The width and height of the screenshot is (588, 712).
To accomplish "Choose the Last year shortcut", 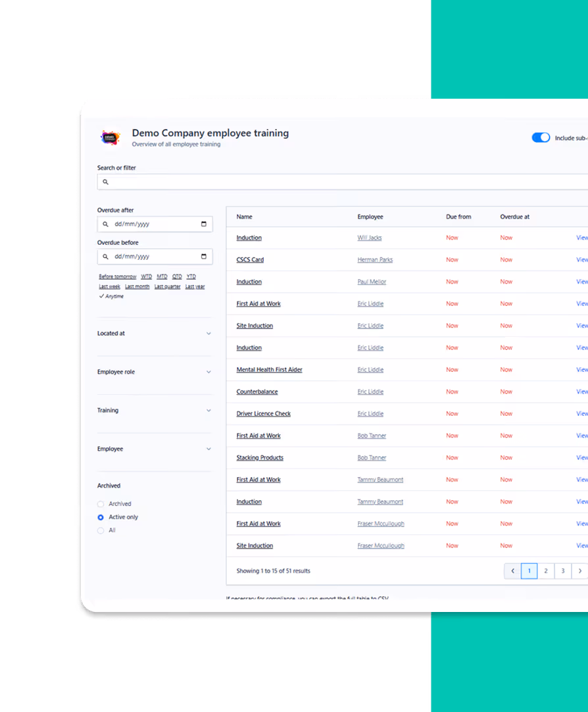I will [x=195, y=286].
